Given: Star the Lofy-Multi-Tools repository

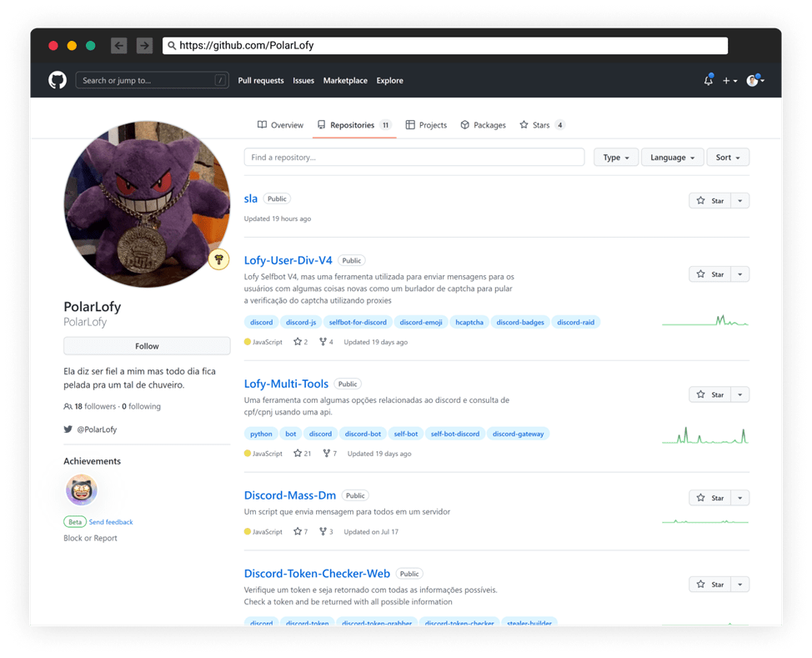Looking at the screenshot, I should pyautogui.click(x=710, y=394).
